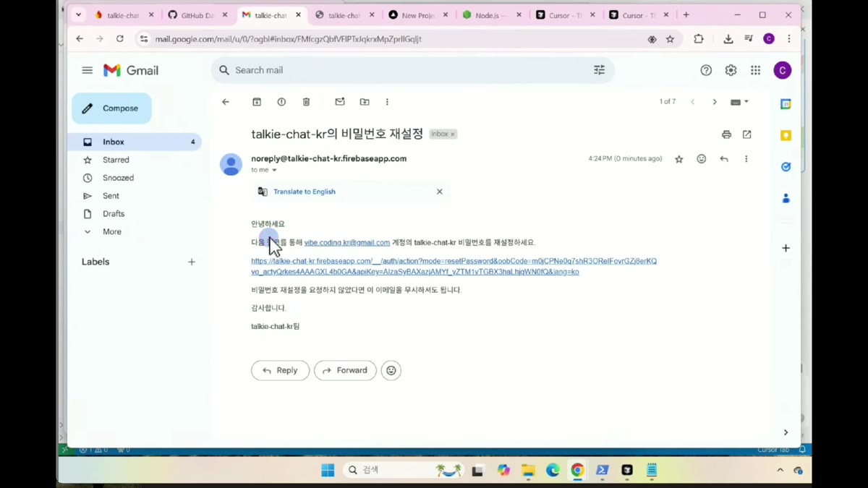The width and height of the screenshot is (868, 488).
Task: Show search options in the search bar
Action: (599, 70)
